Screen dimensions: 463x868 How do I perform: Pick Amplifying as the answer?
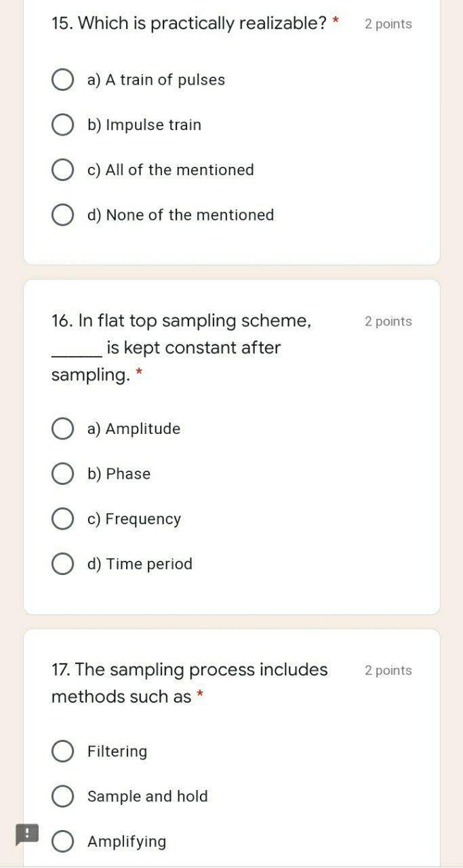63,841
